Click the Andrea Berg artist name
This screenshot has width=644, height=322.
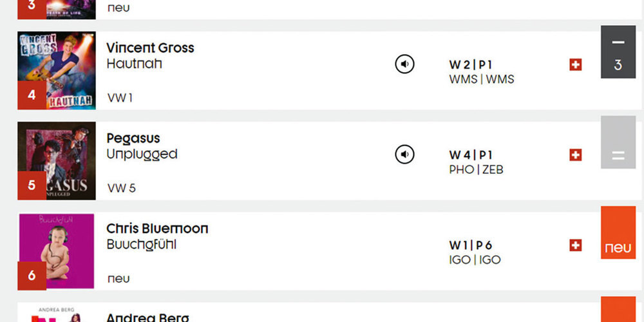148,317
